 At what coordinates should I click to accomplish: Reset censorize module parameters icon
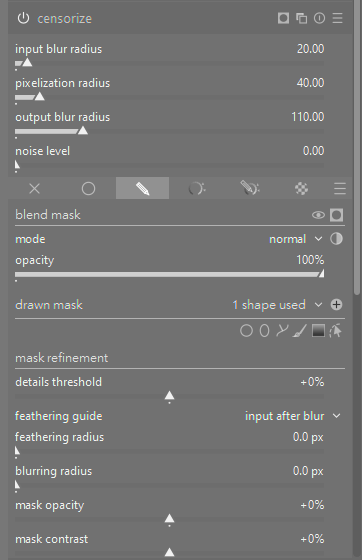tap(320, 18)
